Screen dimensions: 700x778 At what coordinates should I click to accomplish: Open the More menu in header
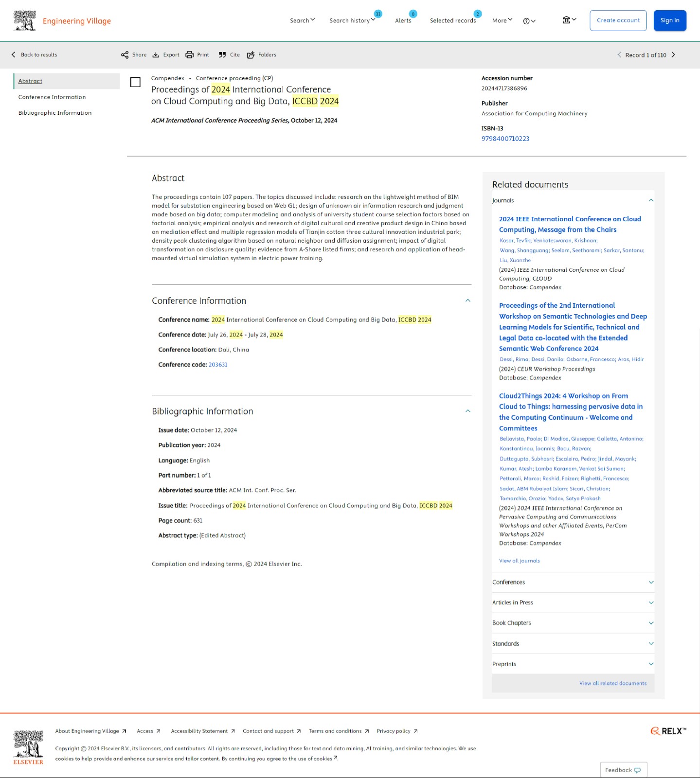point(502,20)
